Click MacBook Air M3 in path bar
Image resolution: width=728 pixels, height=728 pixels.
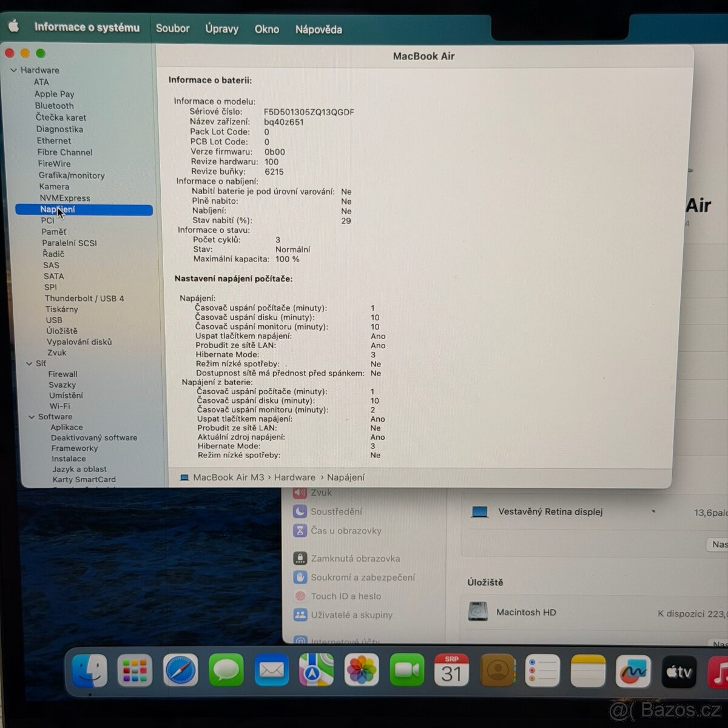[222, 477]
